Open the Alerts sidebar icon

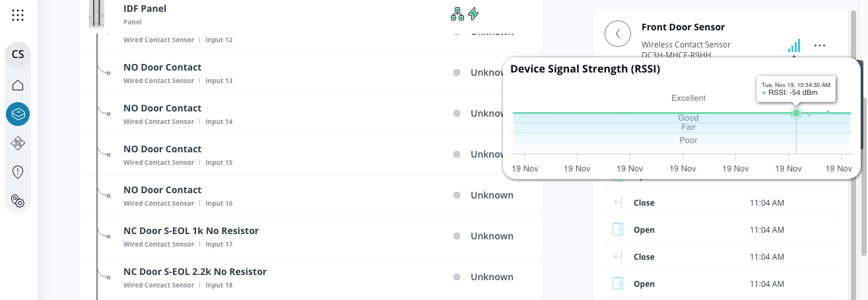pos(18,172)
